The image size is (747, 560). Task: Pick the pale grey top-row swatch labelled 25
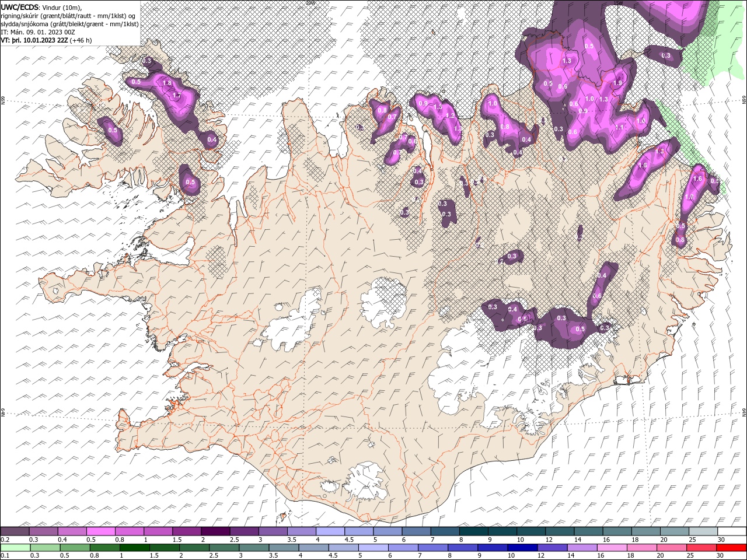(703, 531)
